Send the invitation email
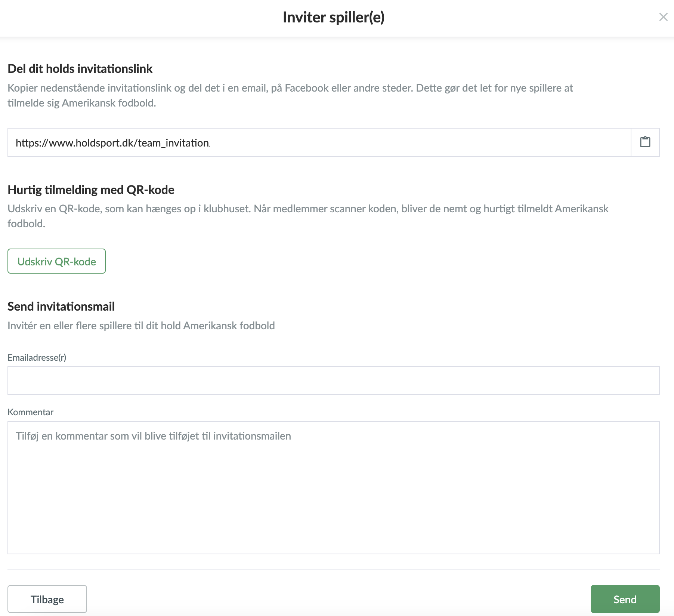 [625, 599]
